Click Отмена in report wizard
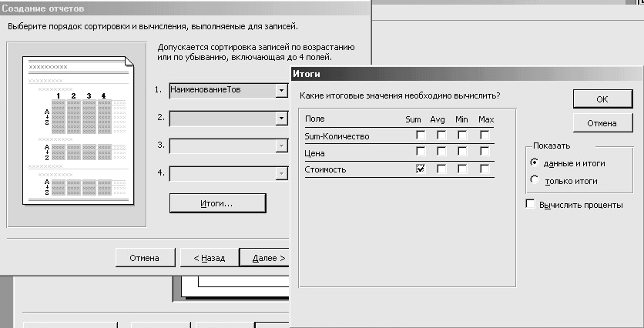Screen dimensions: 644x328 click(144, 258)
